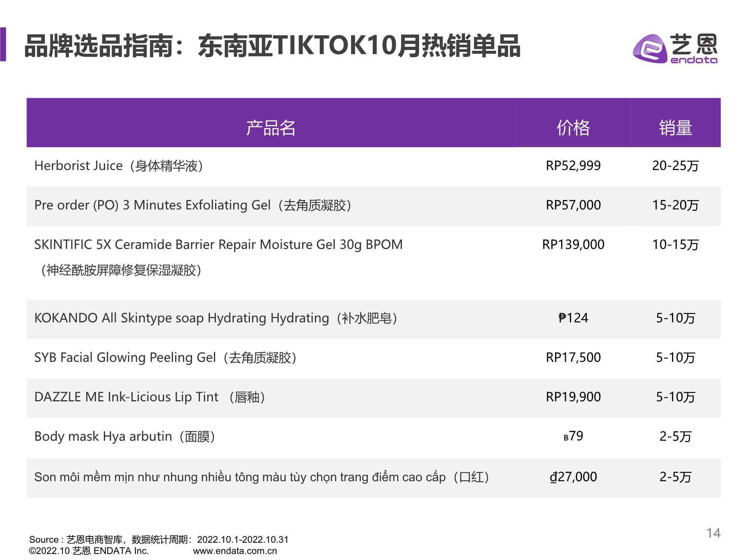Select the Body mask Hya arbutin name
747x560 pixels.
pos(125,436)
